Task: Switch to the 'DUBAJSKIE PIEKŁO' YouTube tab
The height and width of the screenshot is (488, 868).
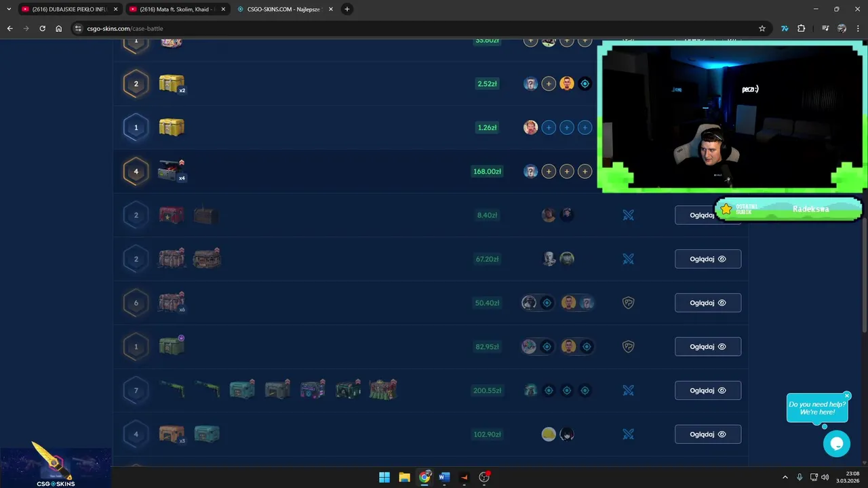Action: pos(69,9)
